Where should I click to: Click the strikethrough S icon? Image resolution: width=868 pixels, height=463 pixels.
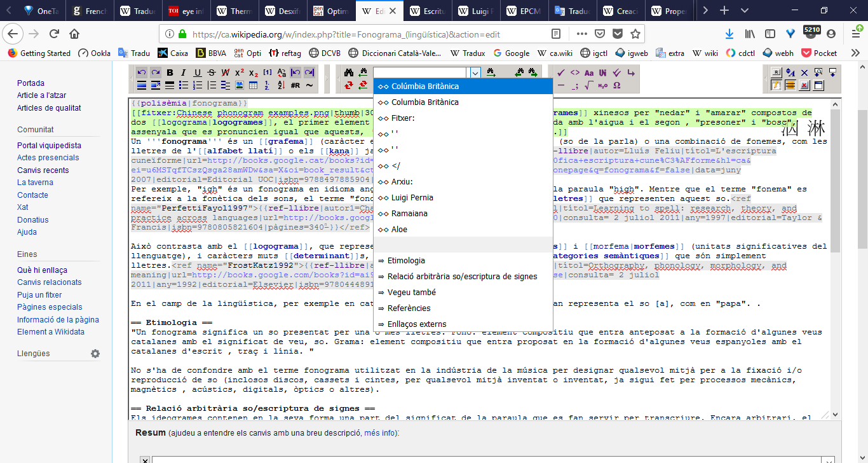tap(212, 73)
